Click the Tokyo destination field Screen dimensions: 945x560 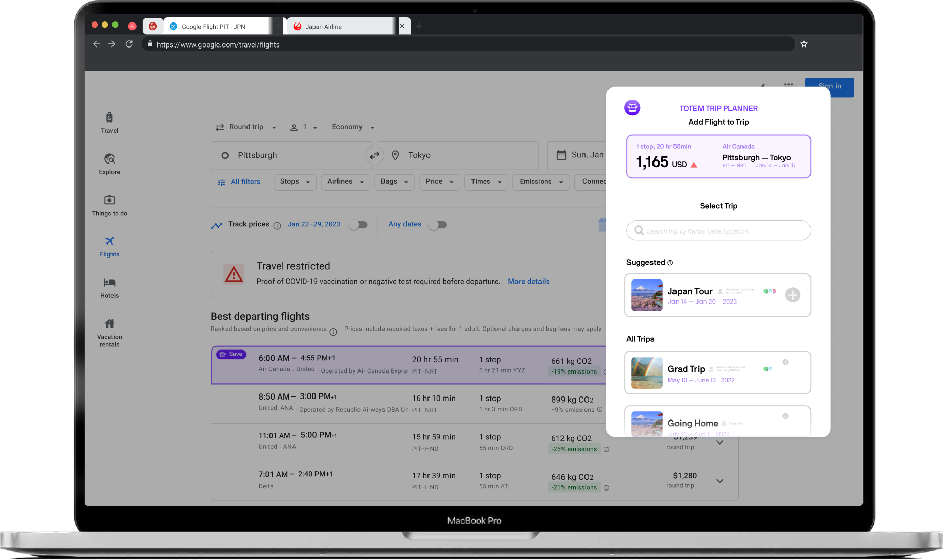[x=458, y=155]
